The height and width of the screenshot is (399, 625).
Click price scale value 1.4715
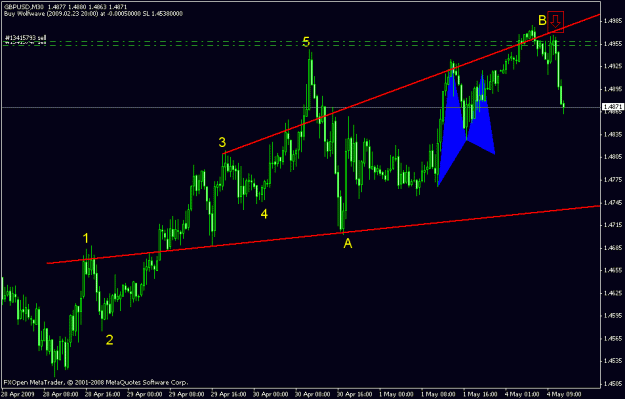coord(613,225)
